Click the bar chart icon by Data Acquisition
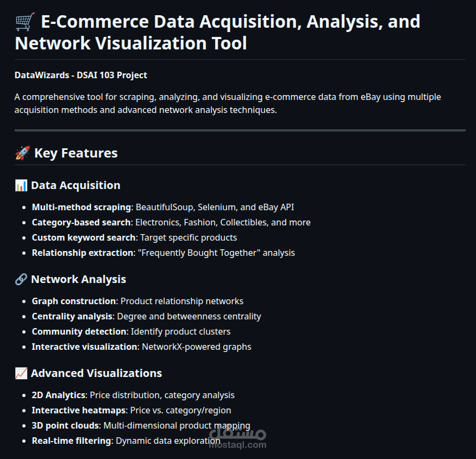Image resolution: width=476 pixels, height=459 pixels. (x=21, y=185)
